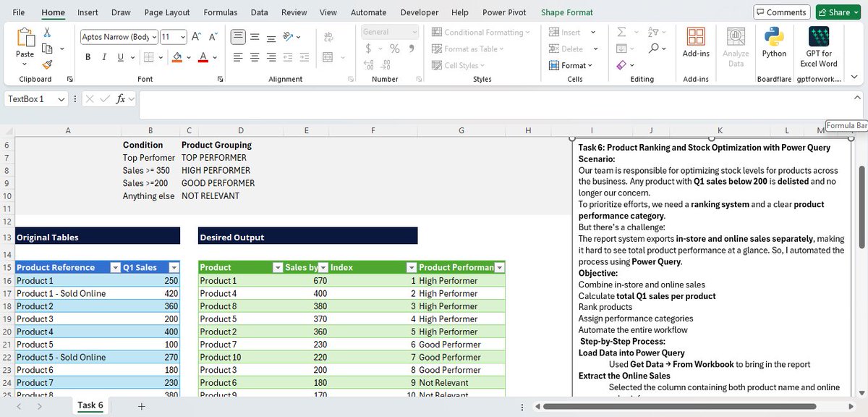
Task: Bottom align text vertically
Action: pyautogui.click(x=271, y=37)
